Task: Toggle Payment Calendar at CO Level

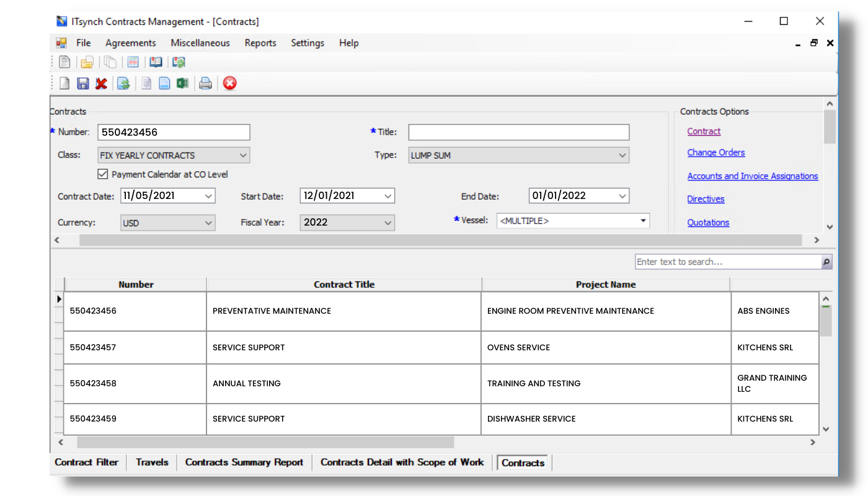Action: 102,174
